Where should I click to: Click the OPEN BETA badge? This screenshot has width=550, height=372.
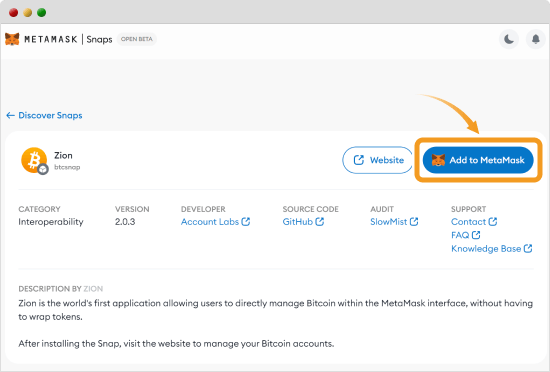137,39
